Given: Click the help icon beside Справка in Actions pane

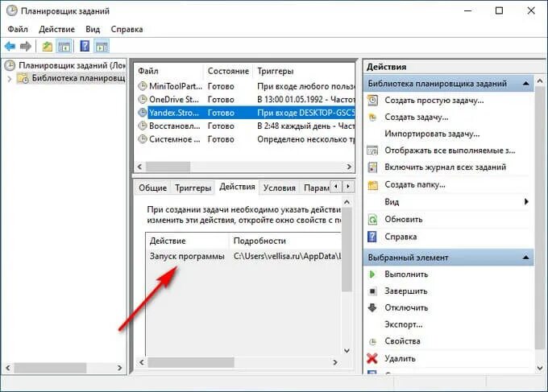Looking at the screenshot, I should point(372,237).
